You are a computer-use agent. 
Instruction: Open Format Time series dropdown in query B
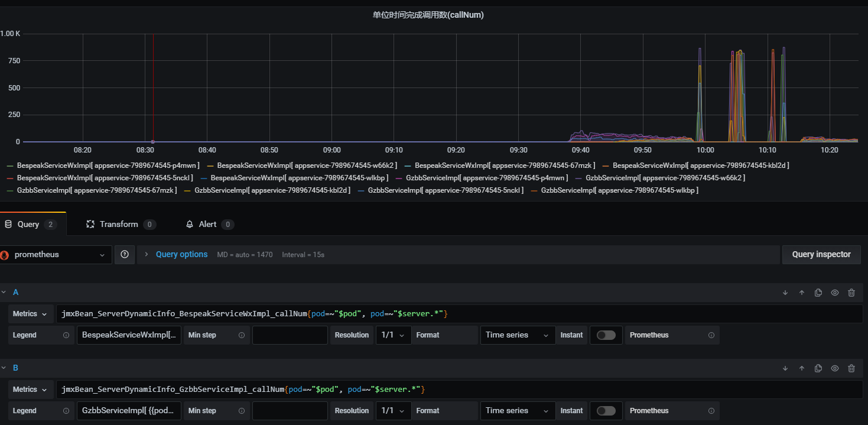(518, 411)
